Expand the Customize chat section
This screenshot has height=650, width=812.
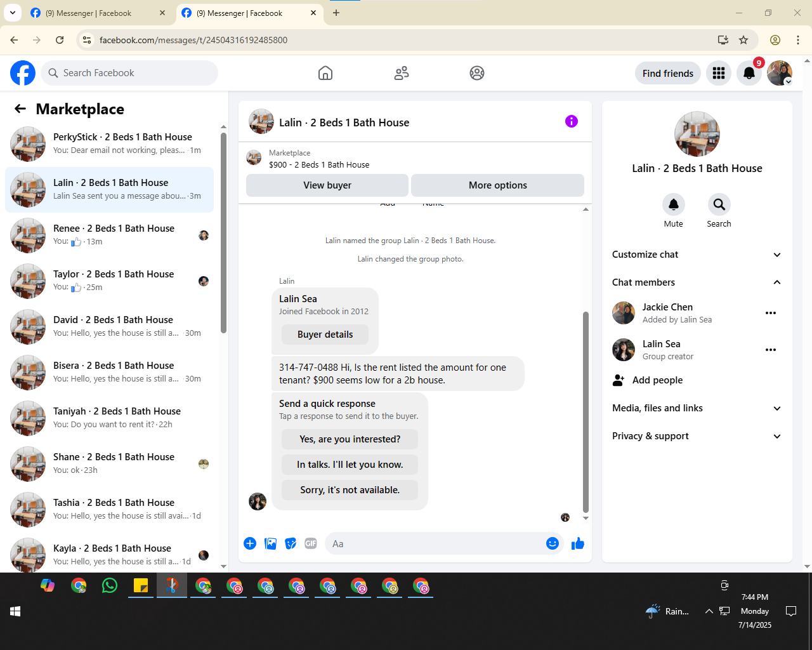pyautogui.click(x=697, y=255)
